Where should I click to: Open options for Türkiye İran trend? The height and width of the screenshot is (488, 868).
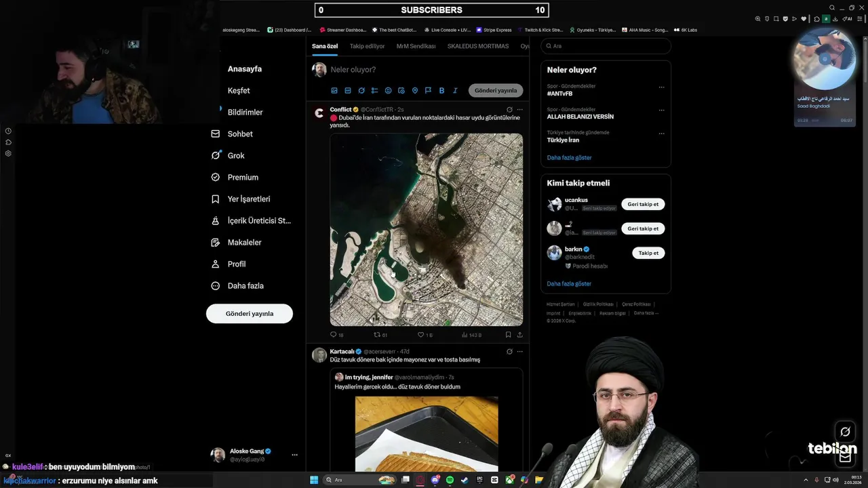[x=662, y=134]
